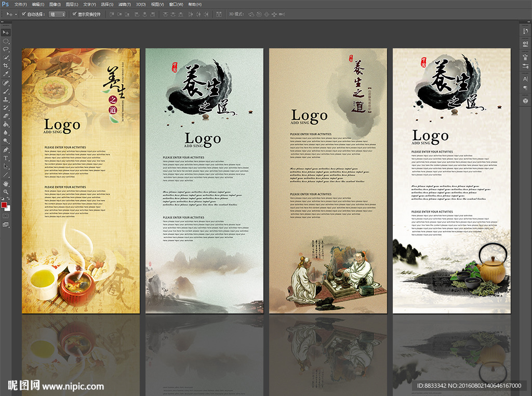Open the 滤镜(T) menu
This screenshot has height=396, width=532.
[124, 4]
